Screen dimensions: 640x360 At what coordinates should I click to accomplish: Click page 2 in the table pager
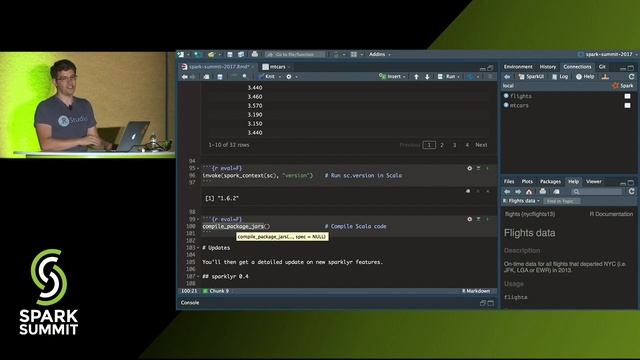(x=442, y=145)
